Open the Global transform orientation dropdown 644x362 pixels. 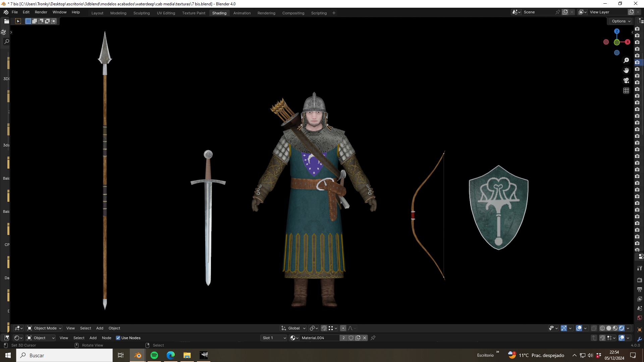293,328
